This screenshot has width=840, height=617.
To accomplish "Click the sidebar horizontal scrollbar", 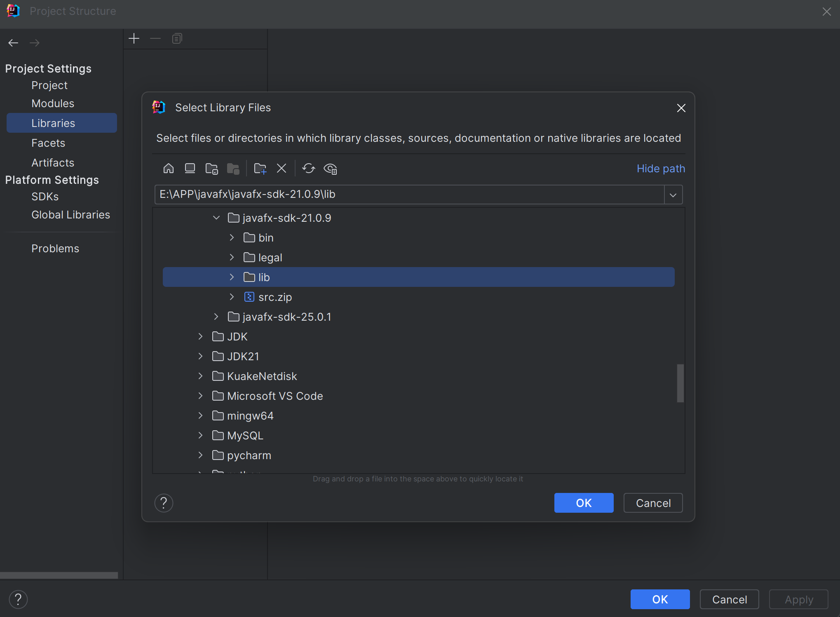I will (x=59, y=575).
